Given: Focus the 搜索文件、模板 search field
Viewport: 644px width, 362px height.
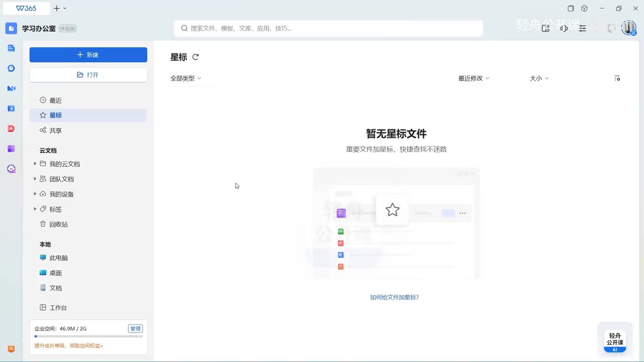Looking at the screenshot, I should (329, 28).
